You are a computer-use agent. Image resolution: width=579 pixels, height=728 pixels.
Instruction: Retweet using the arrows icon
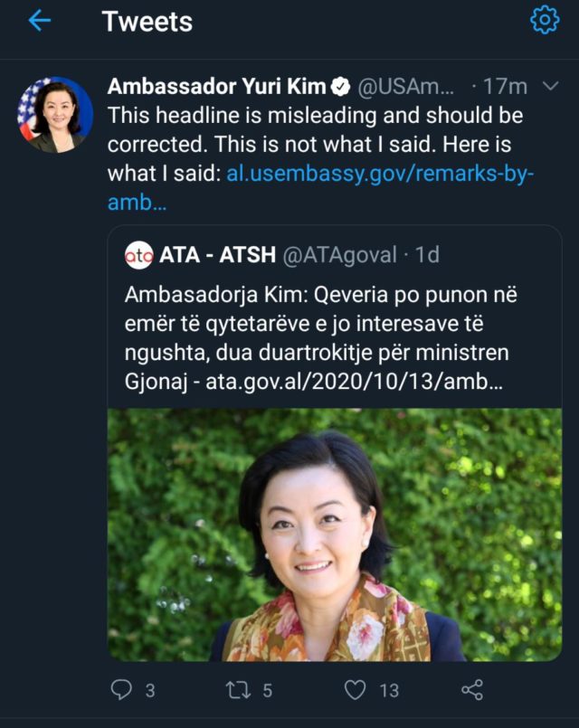click(238, 690)
